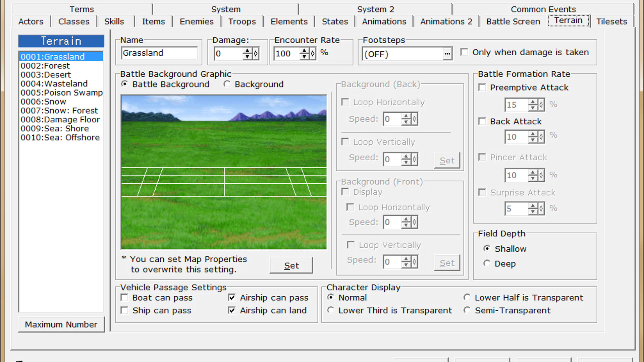Enable Ship can pass
This screenshot has width=644, height=362.
pyautogui.click(x=124, y=310)
